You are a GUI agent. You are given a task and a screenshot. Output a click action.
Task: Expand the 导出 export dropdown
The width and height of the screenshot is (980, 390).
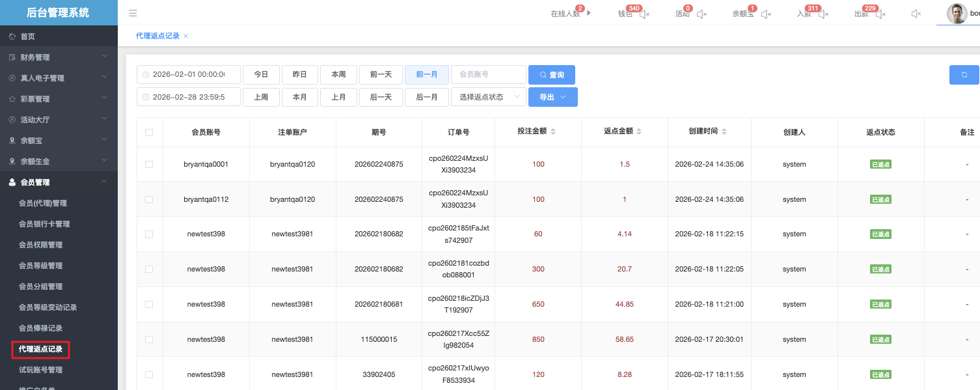click(552, 97)
